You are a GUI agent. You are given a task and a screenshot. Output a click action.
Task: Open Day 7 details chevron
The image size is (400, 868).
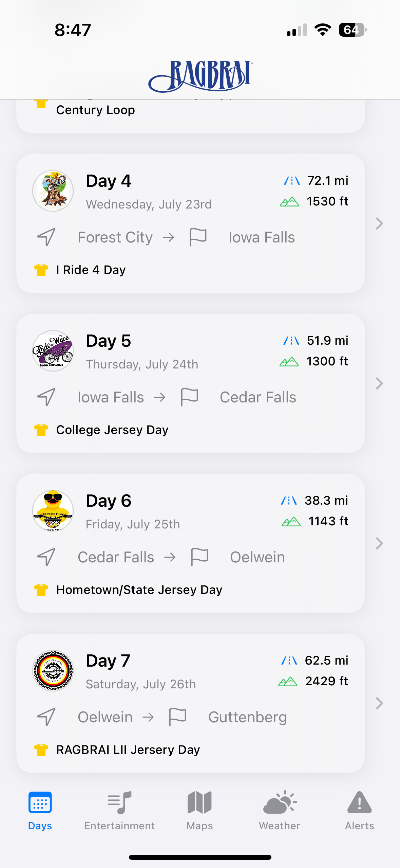point(379,703)
